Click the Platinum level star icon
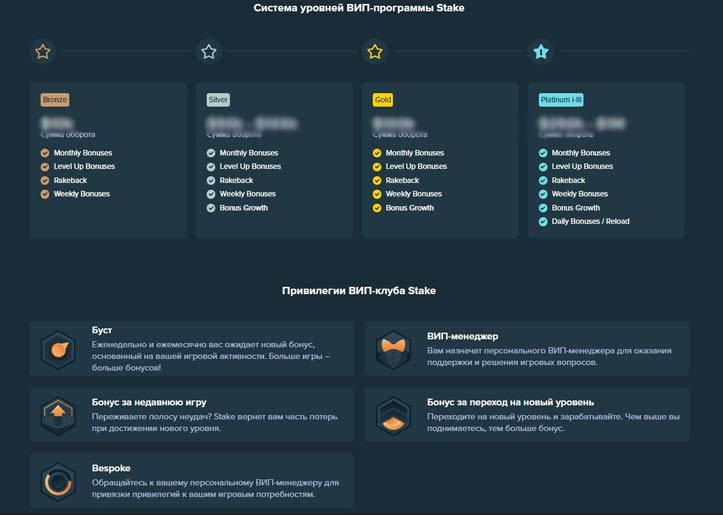The height and width of the screenshot is (515, 723). pyautogui.click(x=541, y=51)
